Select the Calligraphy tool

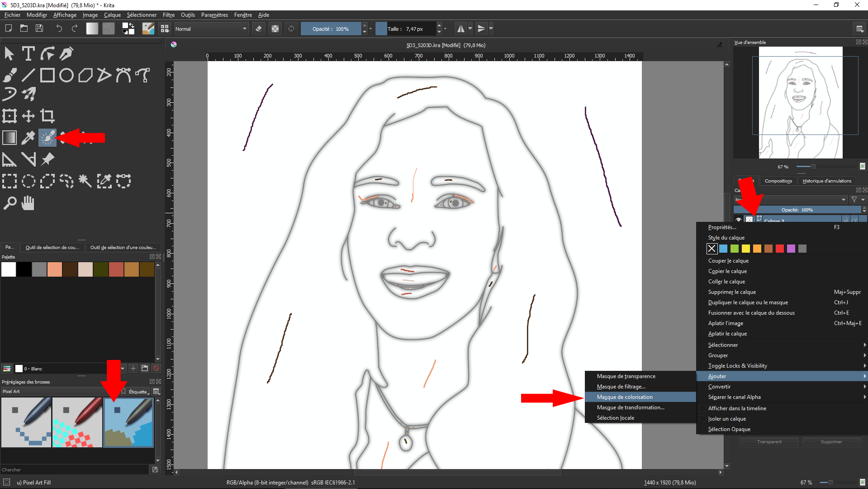[x=66, y=53]
